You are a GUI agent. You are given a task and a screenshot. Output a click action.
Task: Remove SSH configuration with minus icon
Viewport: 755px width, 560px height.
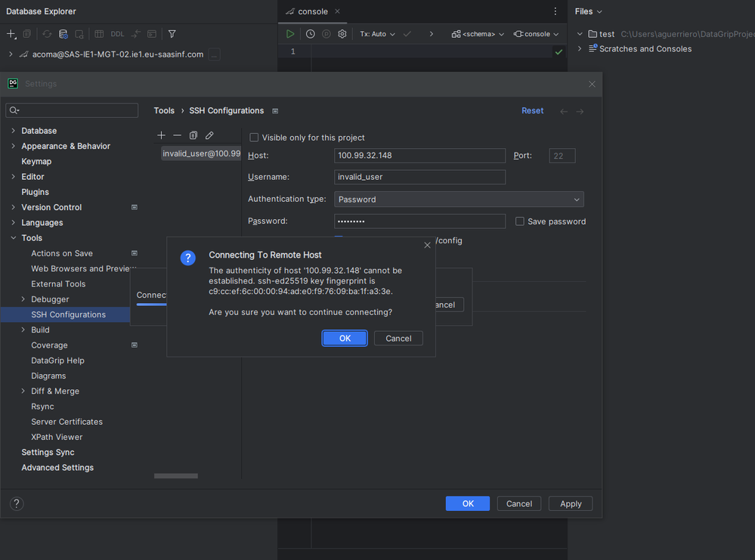coord(177,135)
